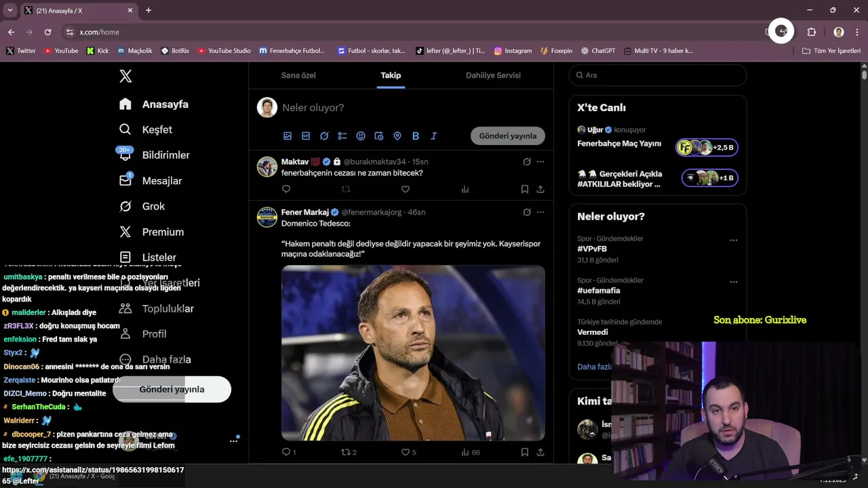Apply bold formatting in composer
This screenshot has width=868, height=488.
pos(416,136)
